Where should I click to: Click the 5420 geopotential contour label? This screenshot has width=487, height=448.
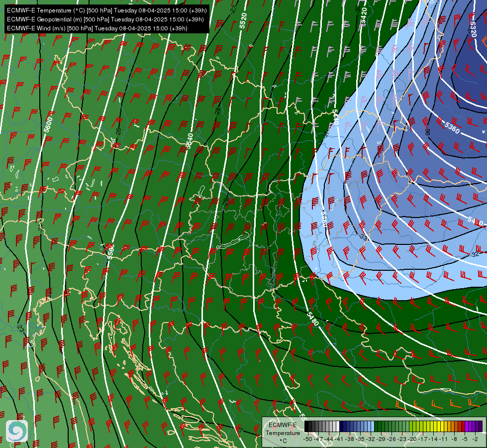(364, 15)
